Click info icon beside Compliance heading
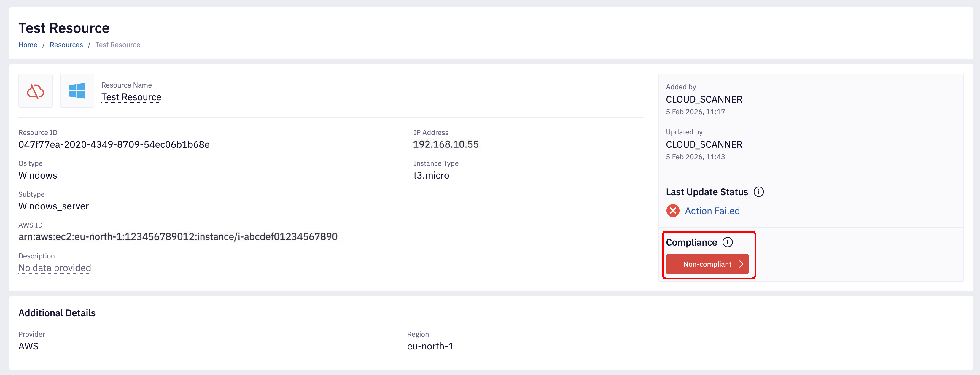The height and width of the screenshot is (375, 980). [727, 242]
